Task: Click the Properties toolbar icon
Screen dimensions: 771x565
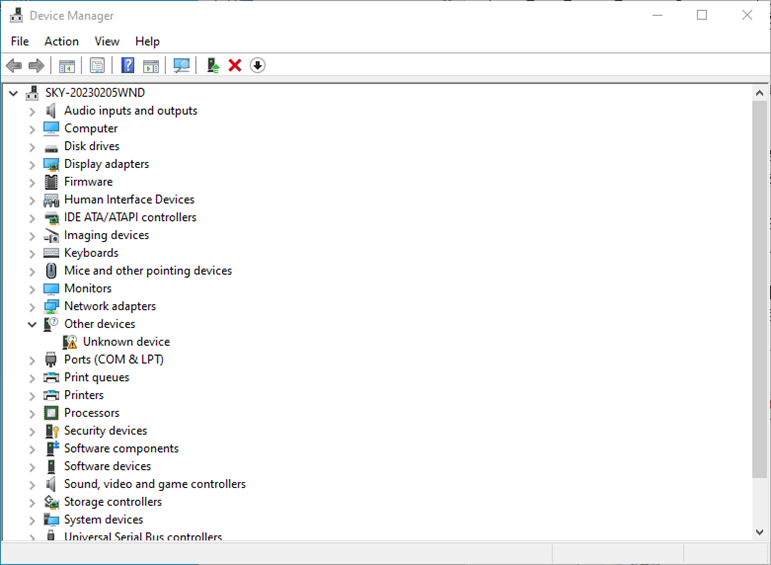Action: [x=97, y=66]
